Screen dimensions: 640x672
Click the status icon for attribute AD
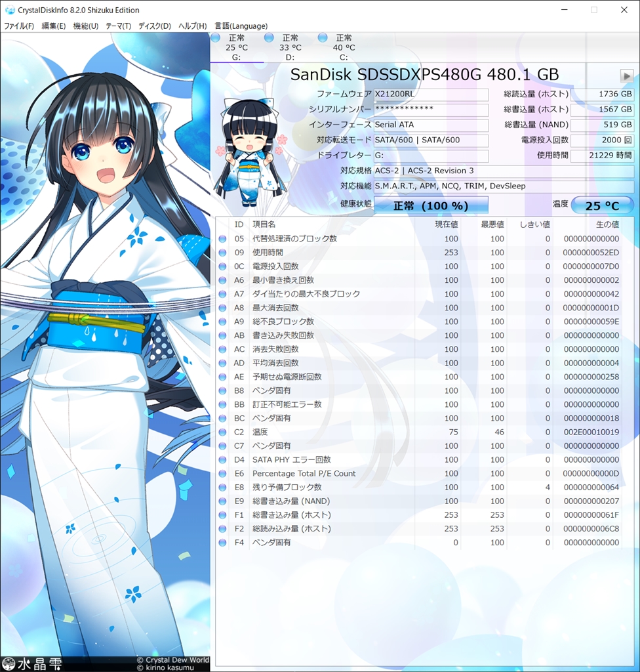click(x=222, y=364)
